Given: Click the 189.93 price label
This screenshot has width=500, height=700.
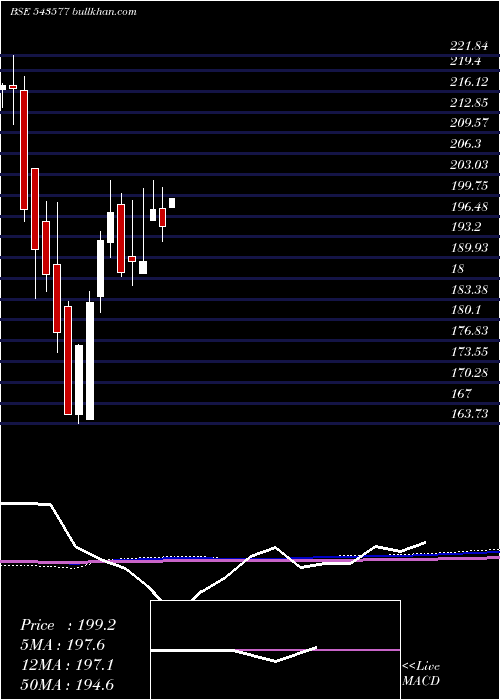Looking at the screenshot, I should pyautogui.click(x=469, y=248).
